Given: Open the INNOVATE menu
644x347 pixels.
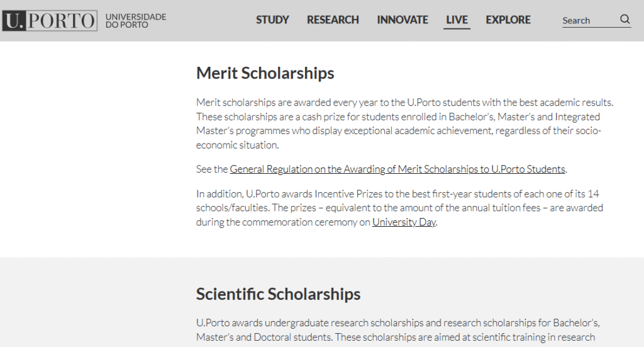Looking at the screenshot, I should 402,20.
